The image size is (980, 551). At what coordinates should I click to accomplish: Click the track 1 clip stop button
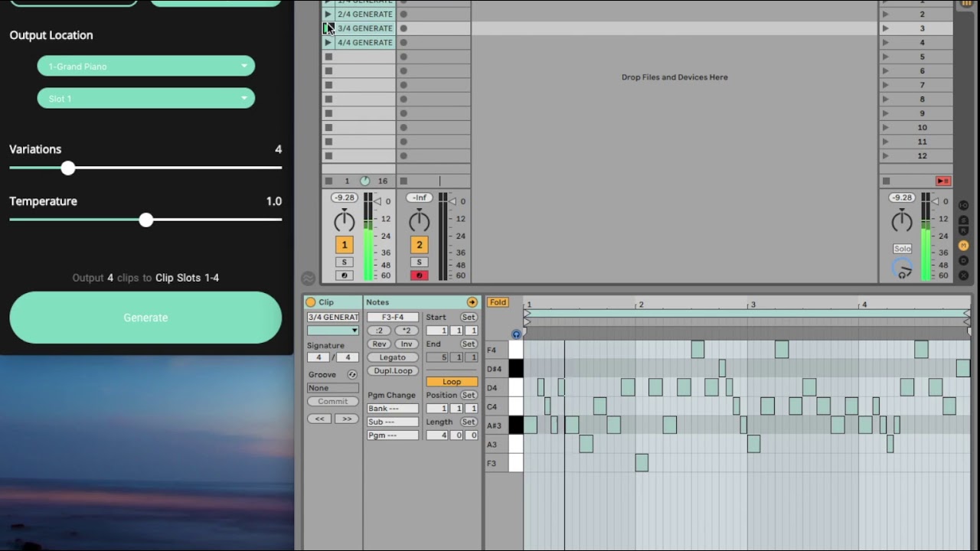(328, 181)
